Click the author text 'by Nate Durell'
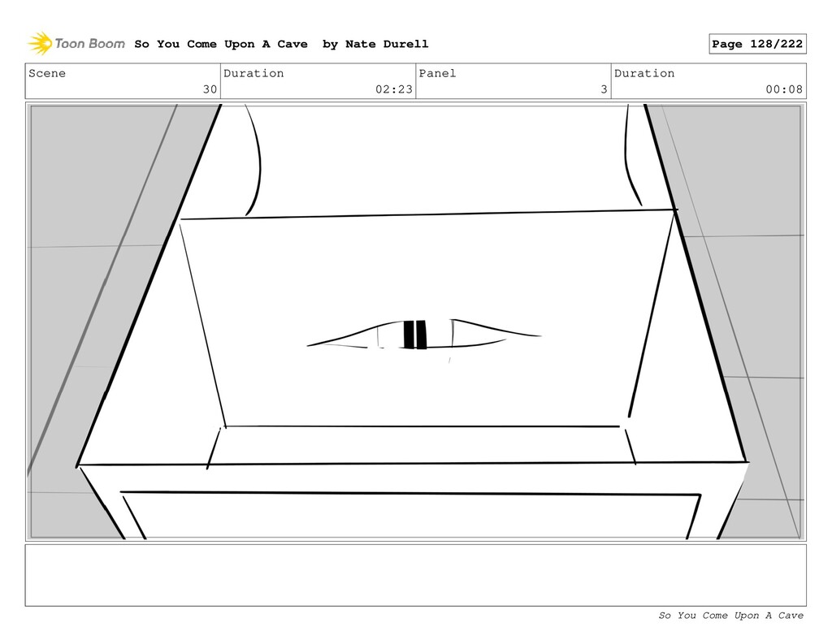The width and height of the screenshot is (832, 644). [x=375, y=44]
